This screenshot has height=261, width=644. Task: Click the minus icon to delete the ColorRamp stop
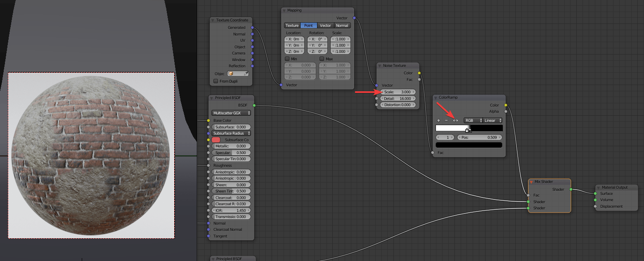[x=446, y=120]
